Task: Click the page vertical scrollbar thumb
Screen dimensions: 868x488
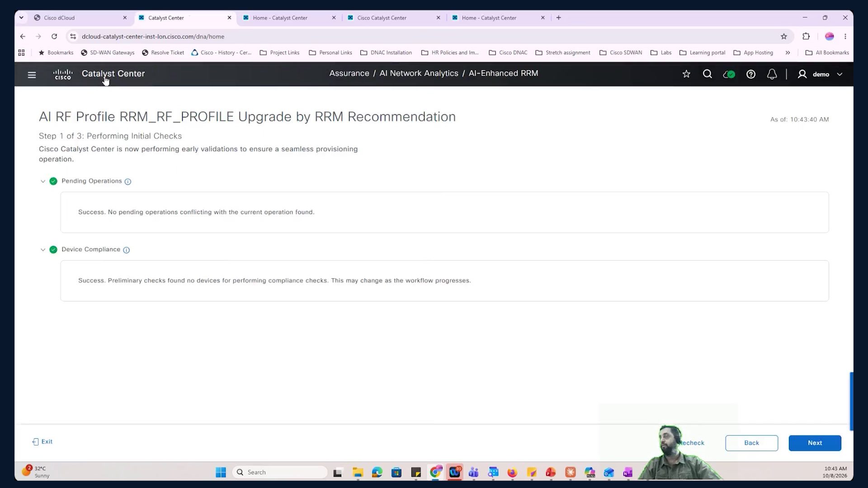Action: point(851,401)
